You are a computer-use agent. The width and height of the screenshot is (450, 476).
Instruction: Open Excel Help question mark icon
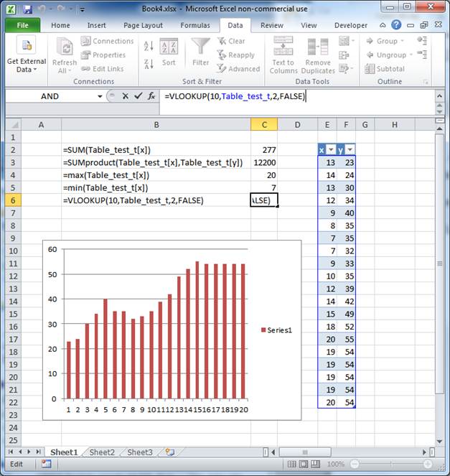pos(396,25)
